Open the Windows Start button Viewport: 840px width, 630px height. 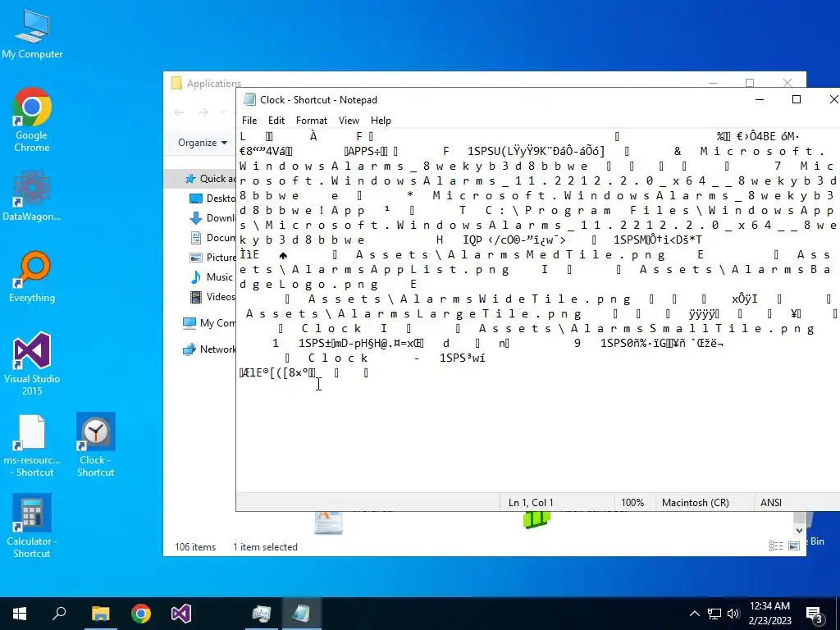click(20, 614)
